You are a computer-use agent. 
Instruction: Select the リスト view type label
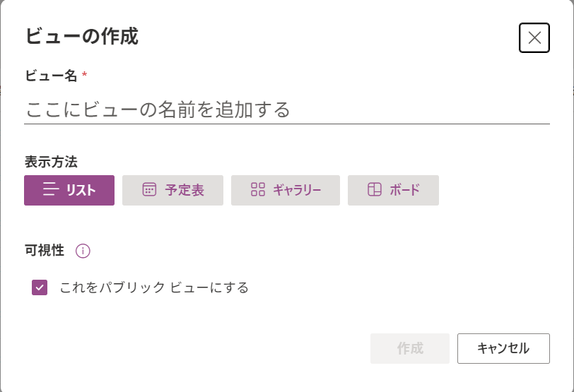[x=81, y=190]
